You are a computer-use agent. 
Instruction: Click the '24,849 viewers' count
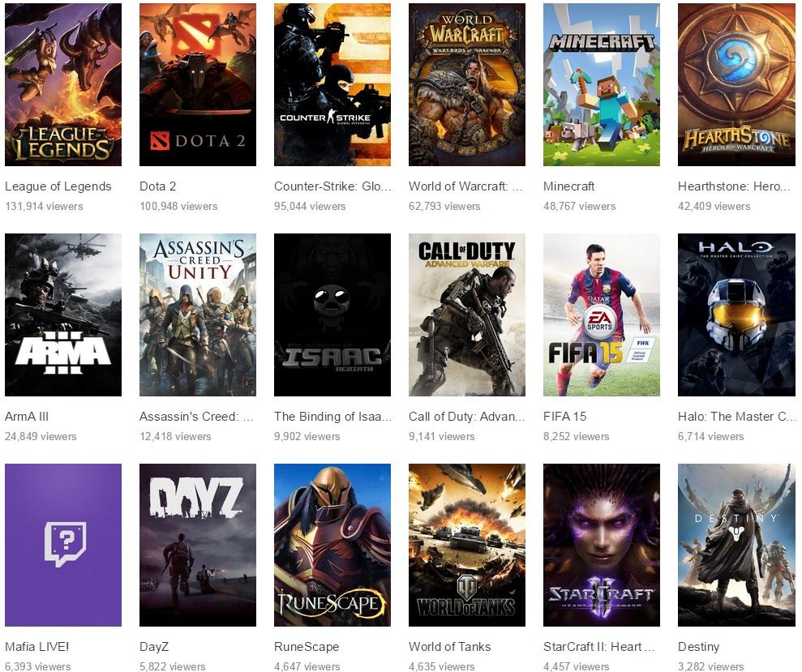pyautogui.click(x=41, y=437)
